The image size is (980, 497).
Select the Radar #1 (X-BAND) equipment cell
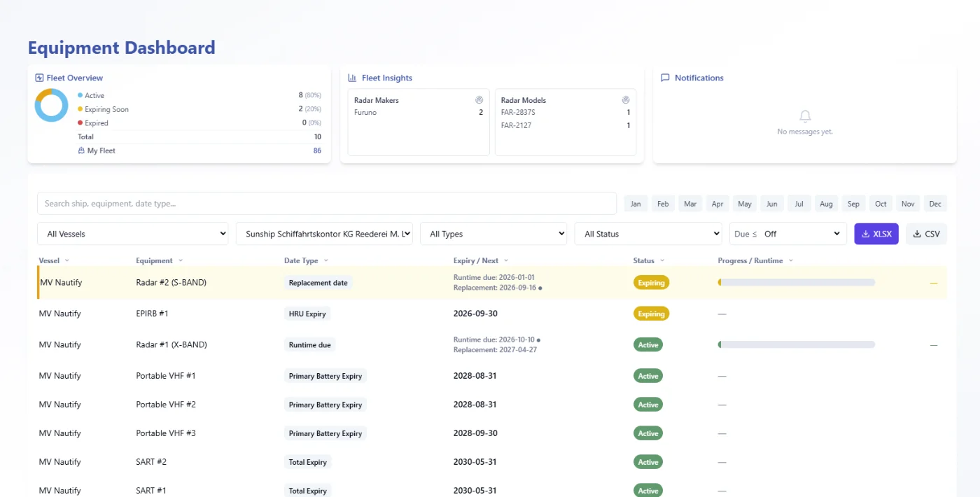171,344
